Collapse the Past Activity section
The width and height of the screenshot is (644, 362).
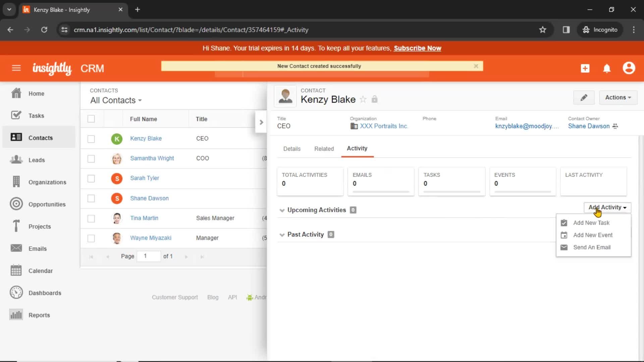[282, 235]
